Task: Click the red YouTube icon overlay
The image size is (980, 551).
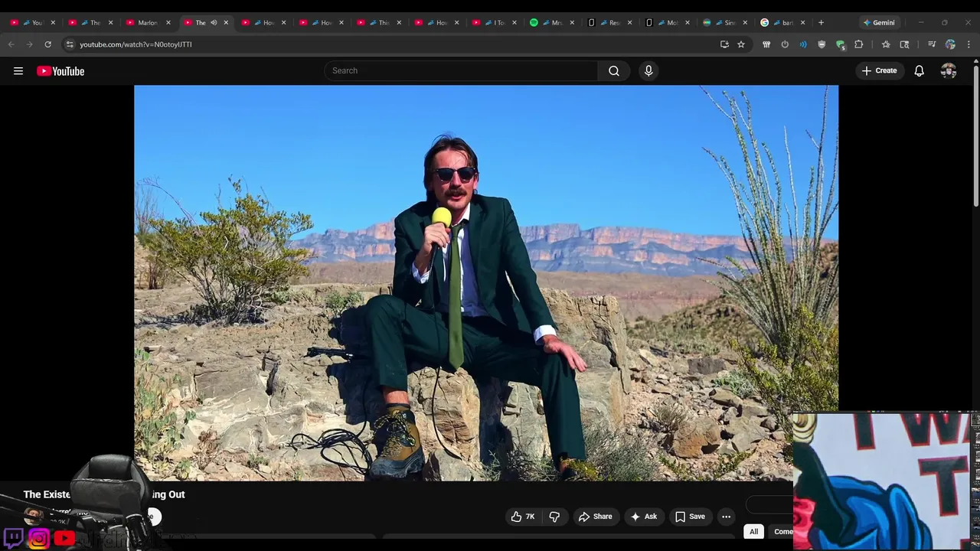Action: (x=64, y=538)
